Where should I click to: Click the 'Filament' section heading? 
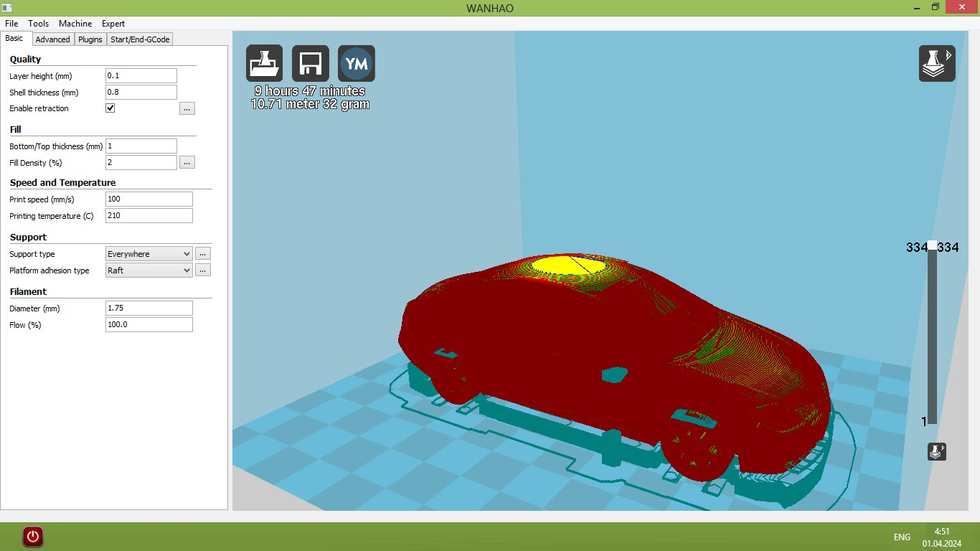[x=28, y=292]
